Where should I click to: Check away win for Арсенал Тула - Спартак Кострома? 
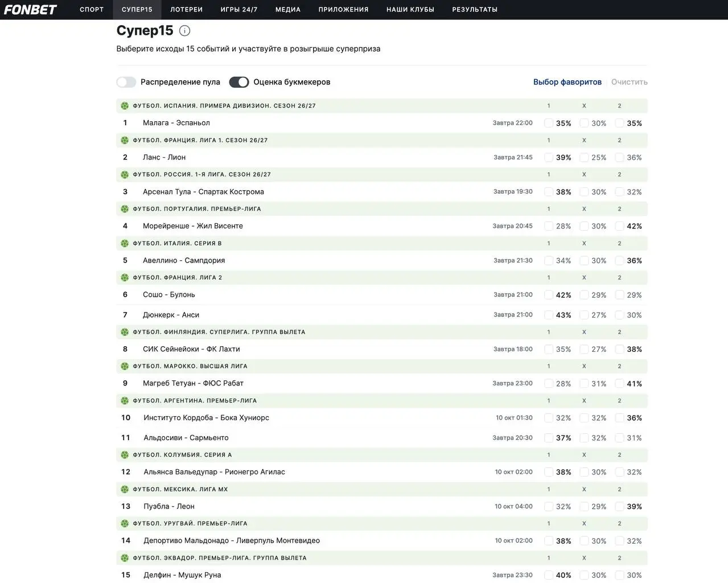[x=619, y=192]
